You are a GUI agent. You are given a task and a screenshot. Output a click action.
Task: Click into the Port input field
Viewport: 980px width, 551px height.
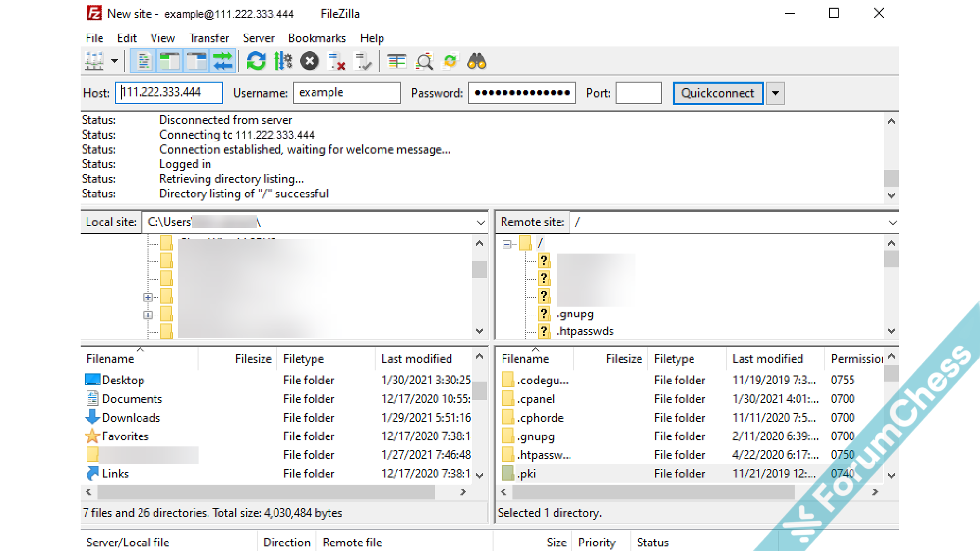pos(638,93)
